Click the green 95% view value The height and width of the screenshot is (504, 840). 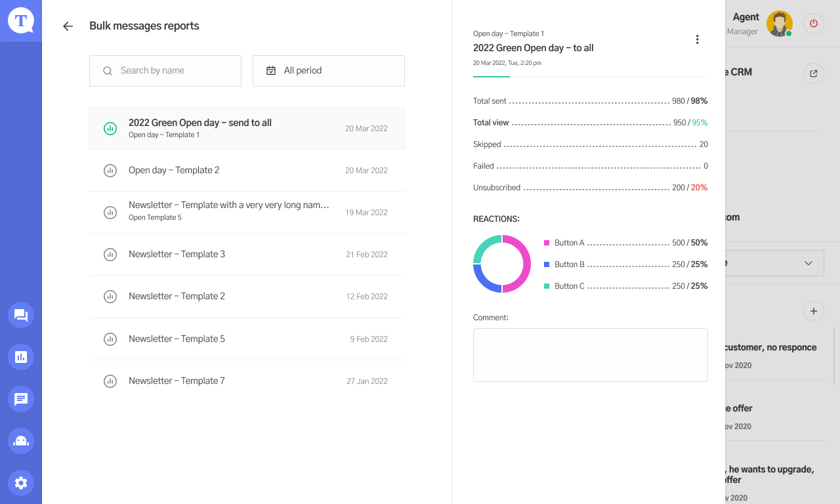click(x=700, y=123)
